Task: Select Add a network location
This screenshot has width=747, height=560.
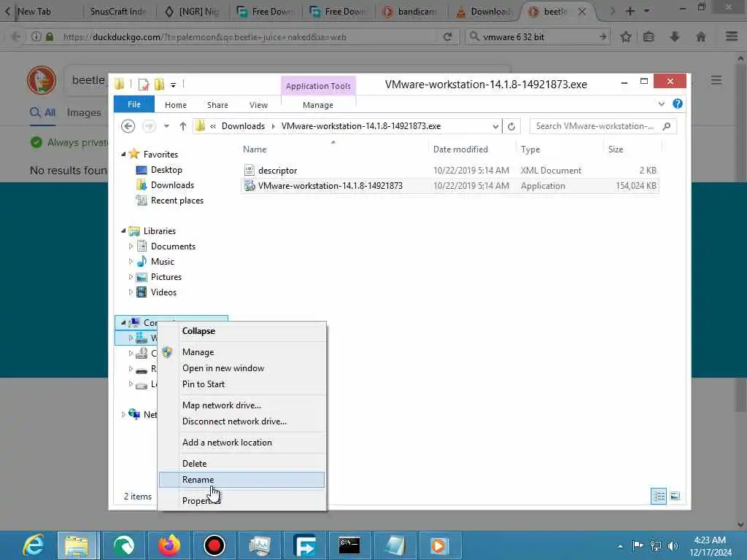Action: pyautogui.click(x=241, y=443)
